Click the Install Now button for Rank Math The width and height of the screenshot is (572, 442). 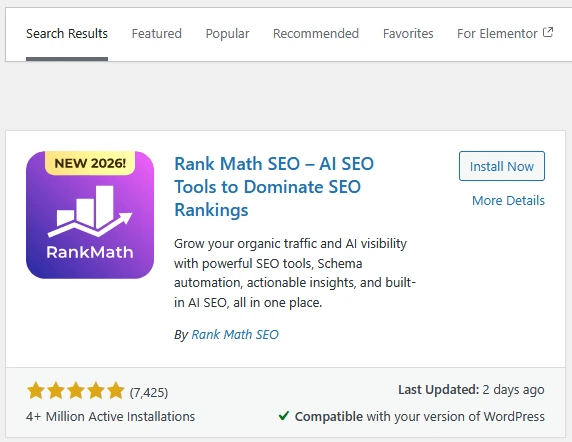pos(502,166)
